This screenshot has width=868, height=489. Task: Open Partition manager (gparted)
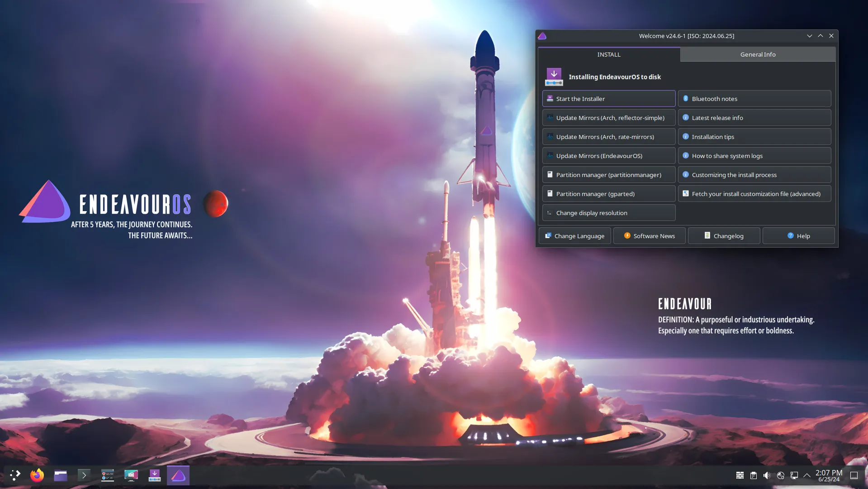coord(608,194)
